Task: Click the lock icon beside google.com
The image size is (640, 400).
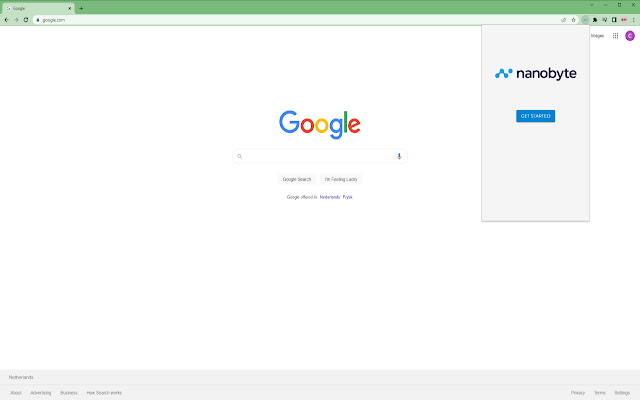Action: pyautogui.click(x=38, y=20)
